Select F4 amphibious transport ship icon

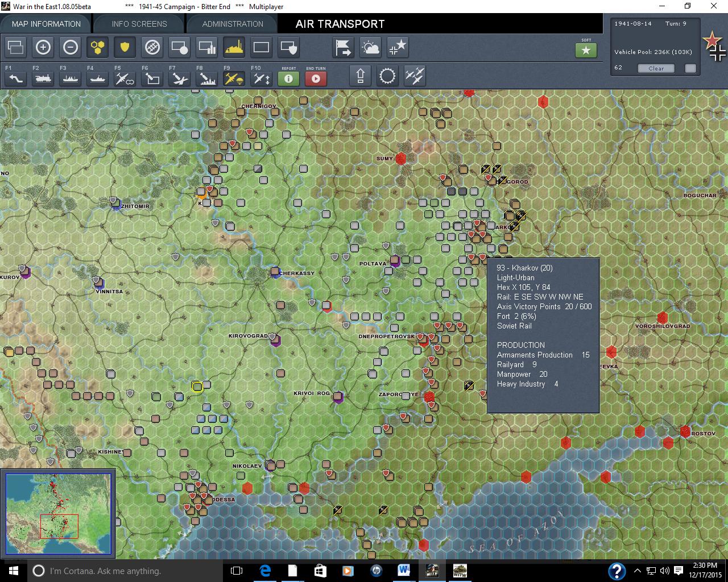[98, 78]
